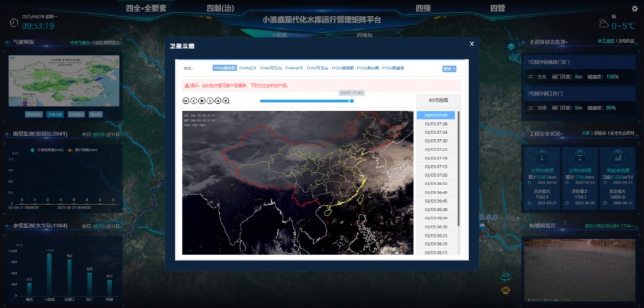644x308 pixels.
Task: Open the 四预 top navigation tab
Action: point(423,8)
